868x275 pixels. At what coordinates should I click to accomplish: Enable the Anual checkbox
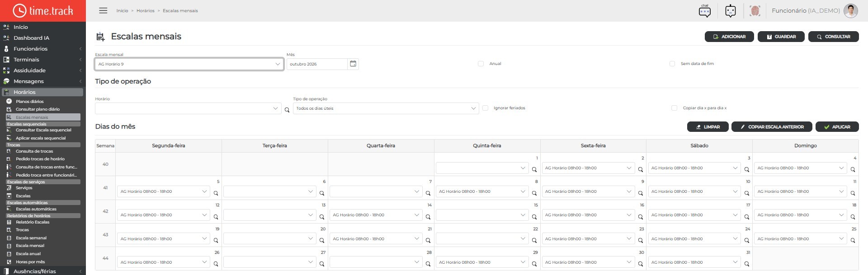(x=481, y=64)
